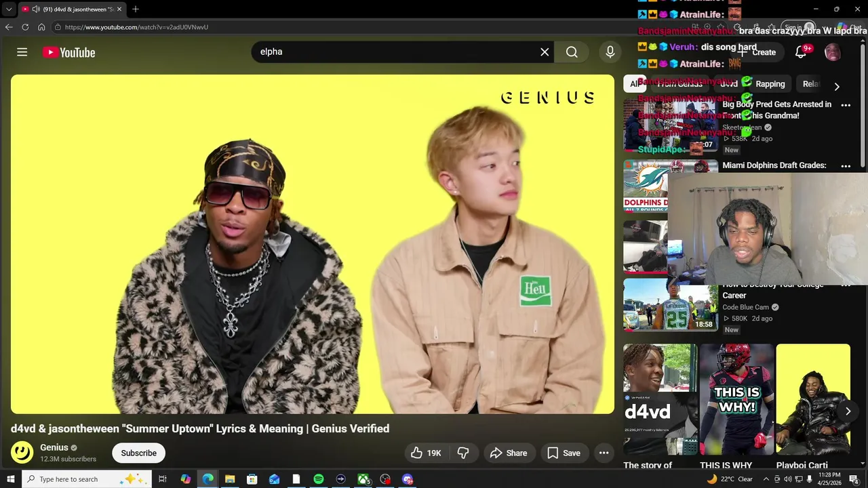
Task: Open How to Destroy Your College Career thumbnail
Action: tap(671, 304)
